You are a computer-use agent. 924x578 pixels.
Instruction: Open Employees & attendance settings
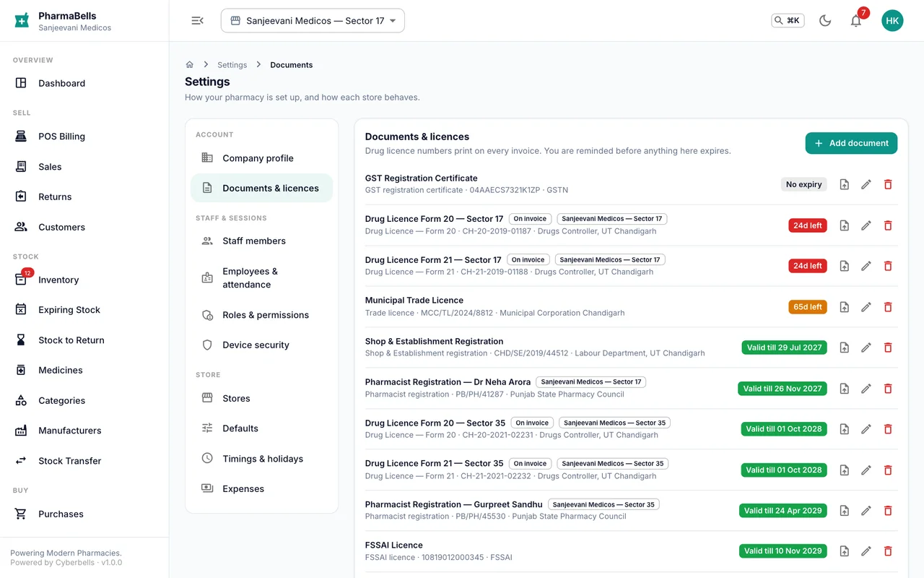(261, 278)
